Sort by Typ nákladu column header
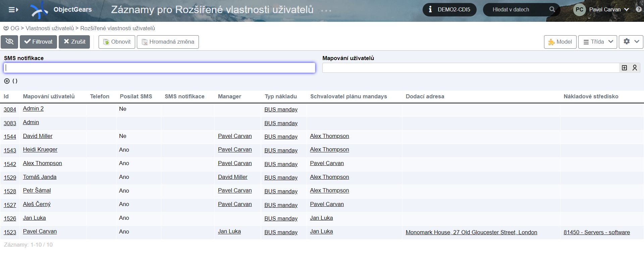This screenshot has width=644, height=253. [281, 96]
